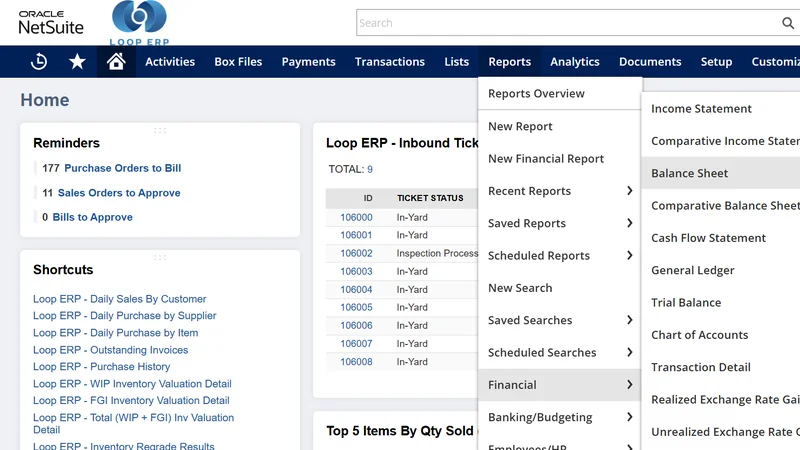The image size is (800, 450).
Task: Sort by TICKET STATUS column header
Action: 430,198
